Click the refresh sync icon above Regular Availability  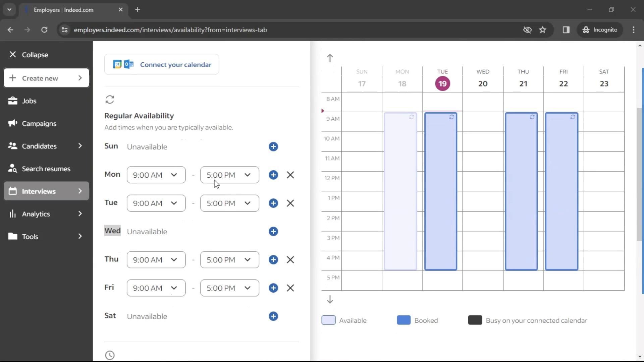[110, 100]
